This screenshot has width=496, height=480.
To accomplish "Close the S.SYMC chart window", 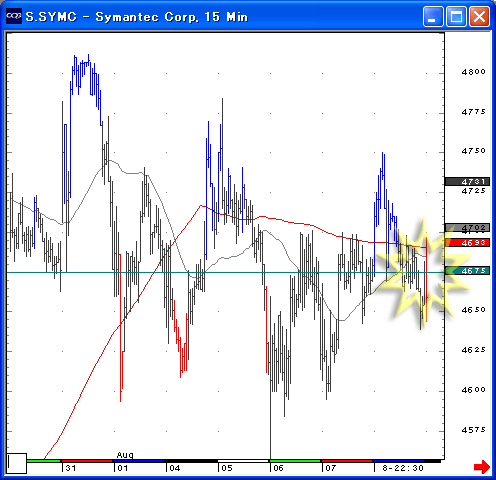I will 479,16.
